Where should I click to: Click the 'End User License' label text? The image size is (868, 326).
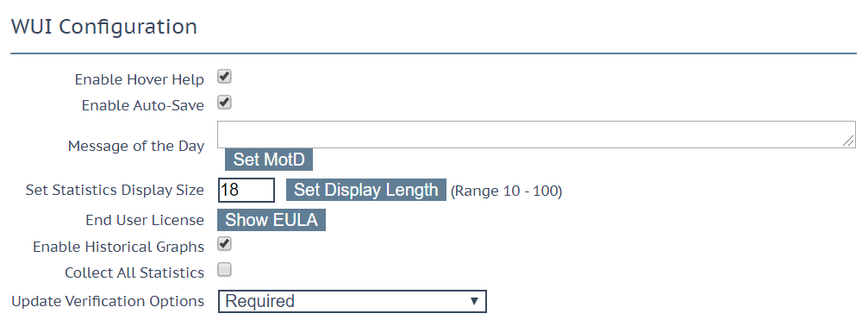[145, 220]
